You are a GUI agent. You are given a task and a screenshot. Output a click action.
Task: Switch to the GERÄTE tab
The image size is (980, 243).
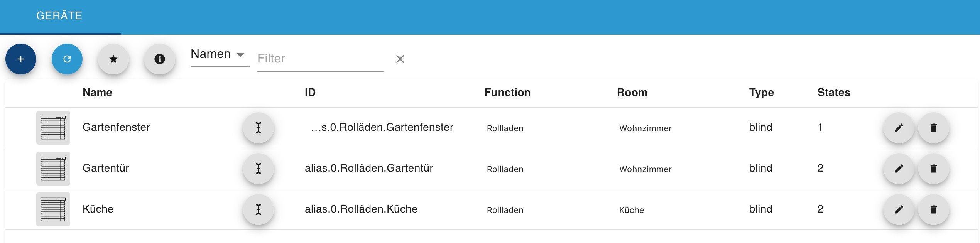pyautogui.click(x=59, y=15)
